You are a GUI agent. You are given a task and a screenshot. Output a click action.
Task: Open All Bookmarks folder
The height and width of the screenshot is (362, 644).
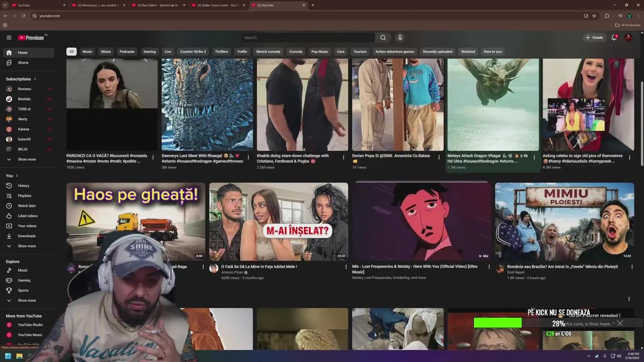(628, 25)
